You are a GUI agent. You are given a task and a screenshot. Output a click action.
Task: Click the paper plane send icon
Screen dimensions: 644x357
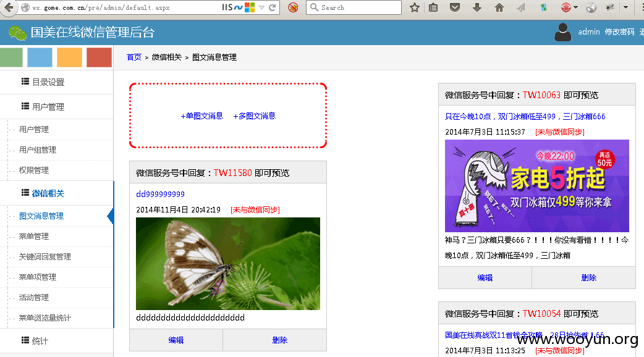click(521, 7)
